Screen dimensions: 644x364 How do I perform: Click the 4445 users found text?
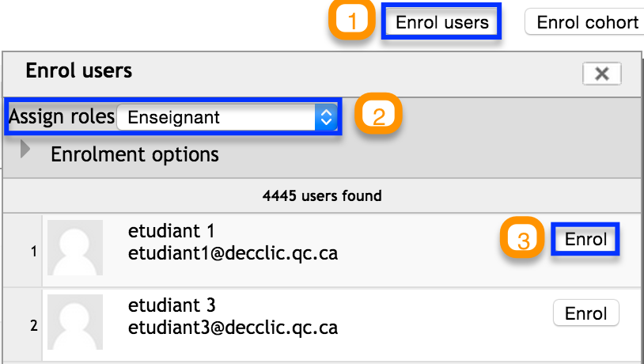point(322,195)
